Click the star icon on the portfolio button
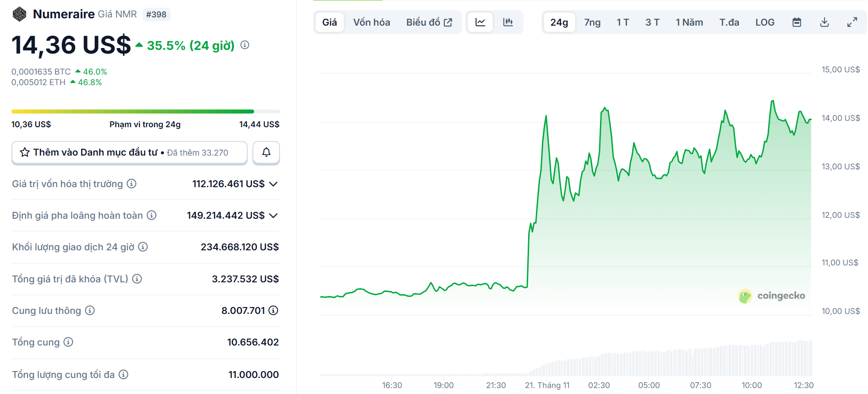Screen dimensions: 868x394 25,152
